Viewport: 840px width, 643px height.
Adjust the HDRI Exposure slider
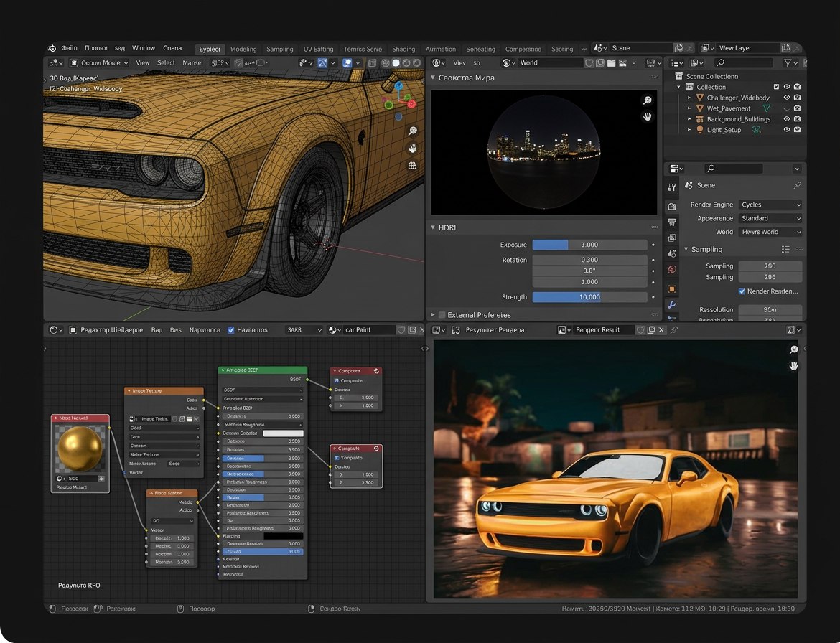click(x=589, y=245)
